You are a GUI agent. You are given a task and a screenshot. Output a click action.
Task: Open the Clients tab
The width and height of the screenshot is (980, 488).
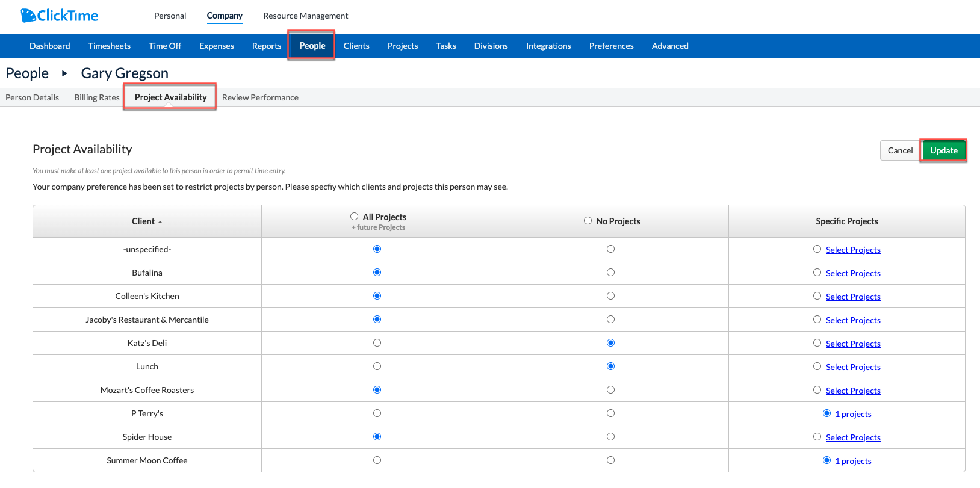pos(356,46)
